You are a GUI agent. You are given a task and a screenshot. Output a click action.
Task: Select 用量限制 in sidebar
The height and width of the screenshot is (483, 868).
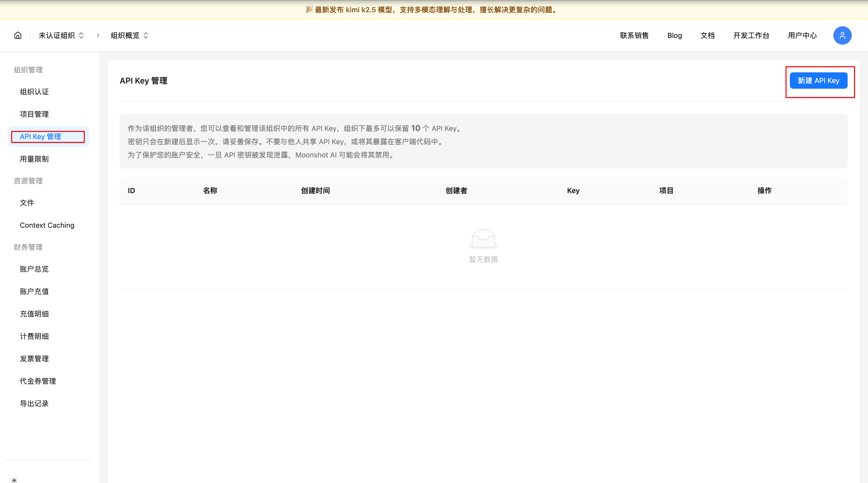click(34, 159)
